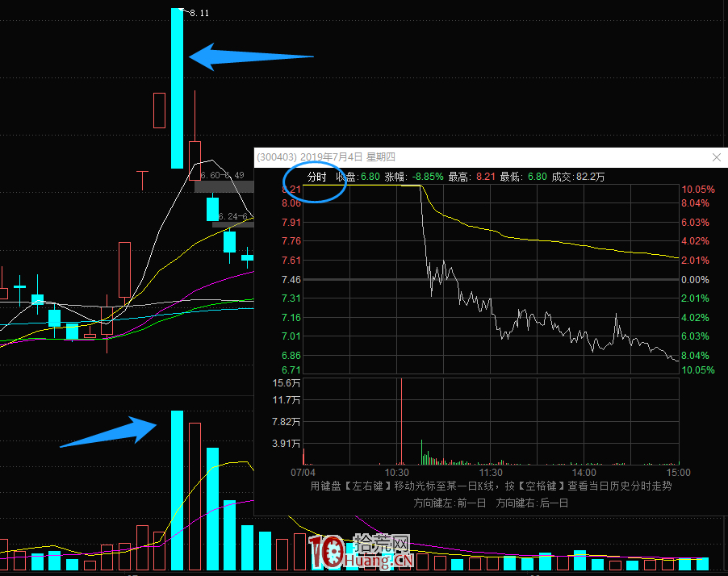Click the 0.00% percent axis label
728x576 pixels.
click(x=695, y=280)
